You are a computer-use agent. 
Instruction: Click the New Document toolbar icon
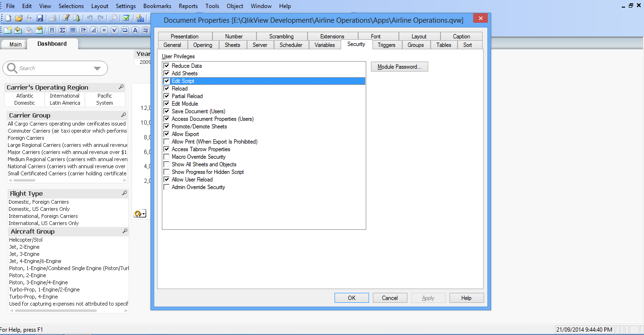coord(8,18)
